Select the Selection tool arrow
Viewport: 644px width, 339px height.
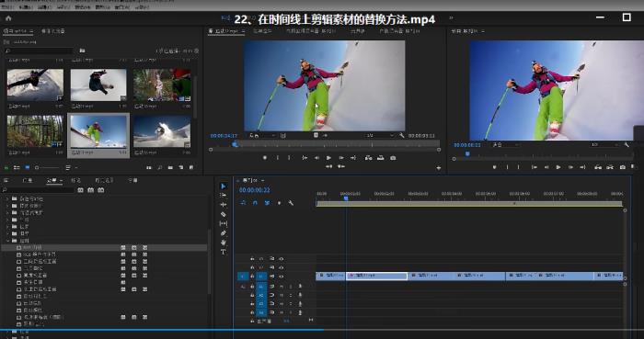(223, 186)
